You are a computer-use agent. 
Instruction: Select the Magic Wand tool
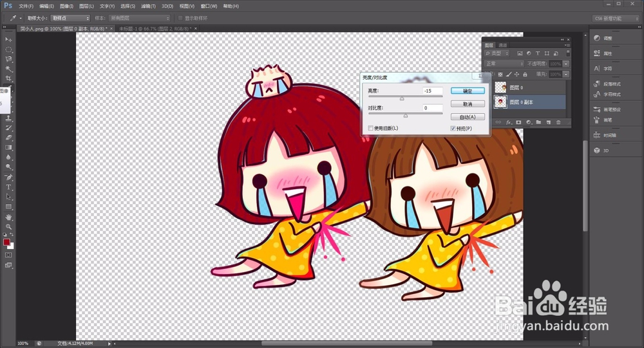(x=8, y=69)
